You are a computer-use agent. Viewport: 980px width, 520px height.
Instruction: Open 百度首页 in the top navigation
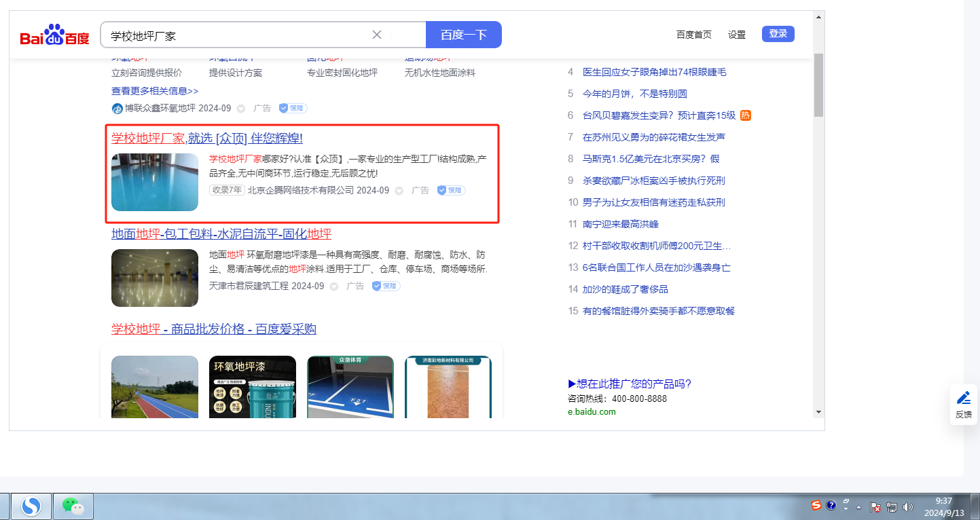tap(694, 35)
